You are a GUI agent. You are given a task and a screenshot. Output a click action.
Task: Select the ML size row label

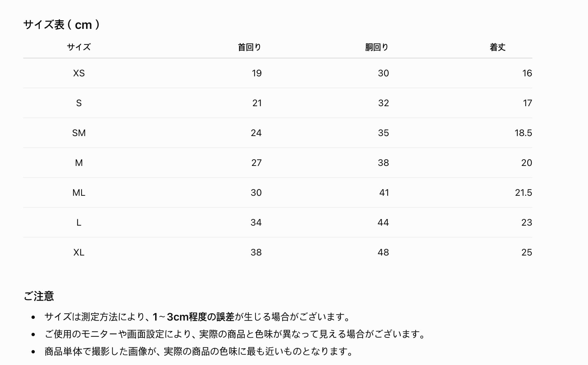pos(79,192)
